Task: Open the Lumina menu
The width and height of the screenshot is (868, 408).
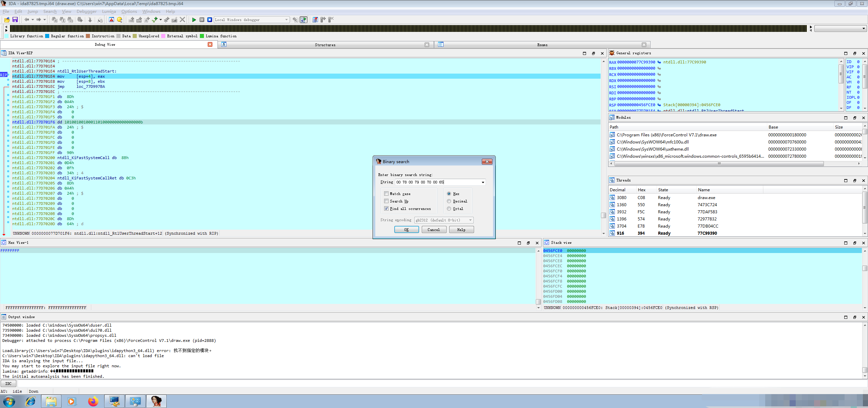Action: (109, 12)
